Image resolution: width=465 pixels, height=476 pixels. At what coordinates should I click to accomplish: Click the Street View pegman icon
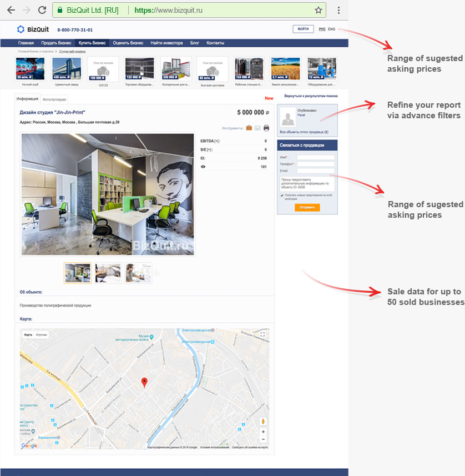pos(263,422)
